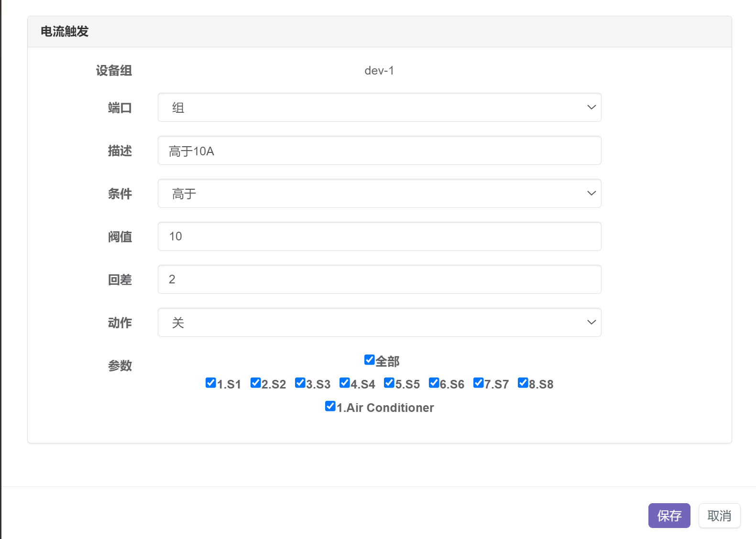Toggle the 8.S8 checkbox
Image resolution: width=756 pixels, height=539 pixels.
coord(523,383)
